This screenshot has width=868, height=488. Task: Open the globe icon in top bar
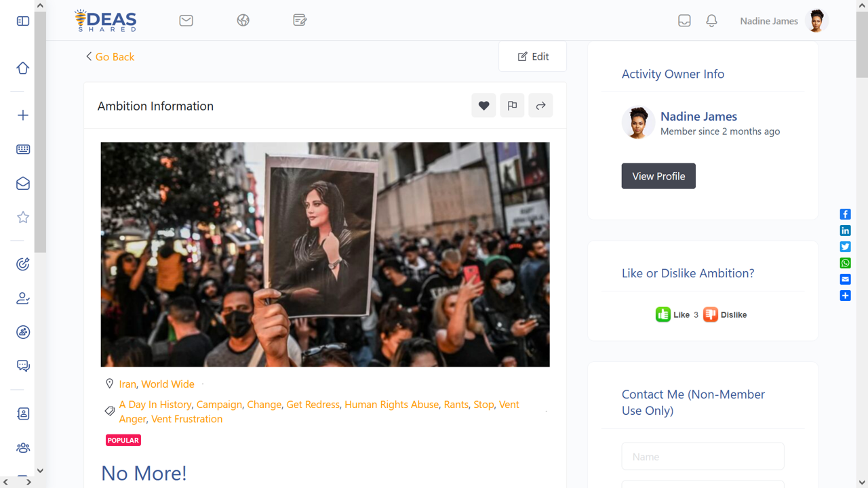(x=243, y=20)
